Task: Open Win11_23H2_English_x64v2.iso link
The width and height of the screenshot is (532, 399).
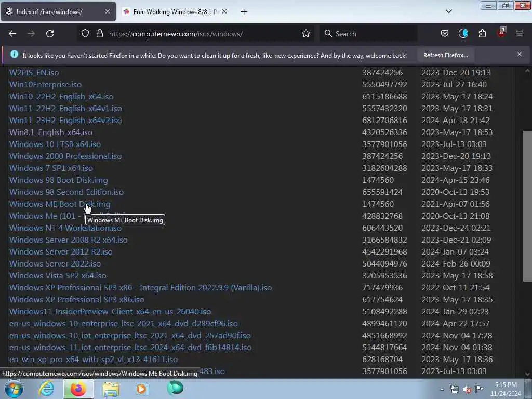Action: [x=65, y=121]
